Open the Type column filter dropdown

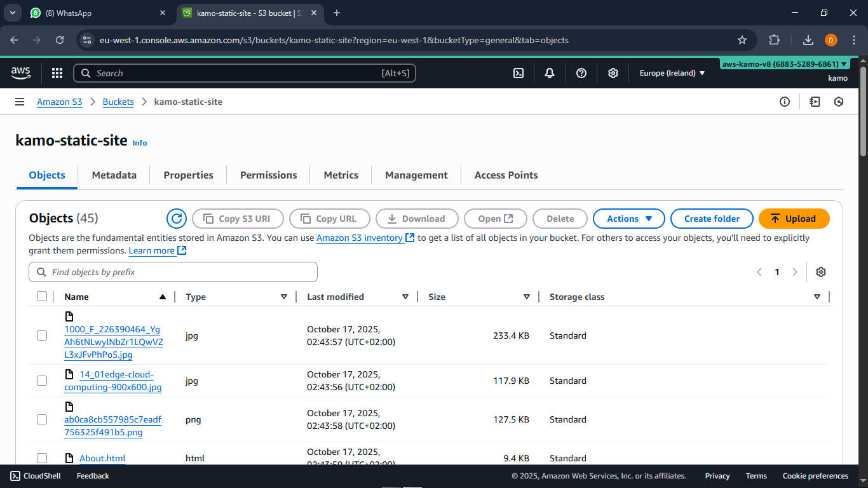coord(283,296)
